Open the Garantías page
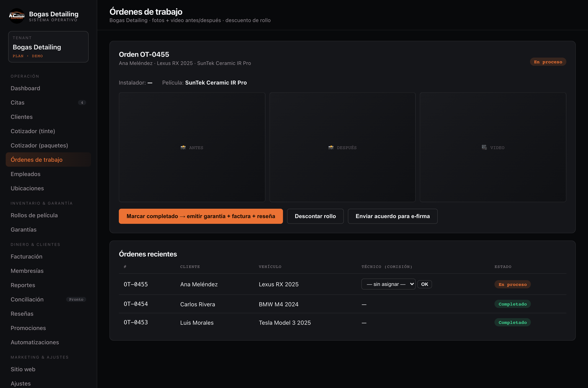The image size is (588, 388). (x=48, y=230)
